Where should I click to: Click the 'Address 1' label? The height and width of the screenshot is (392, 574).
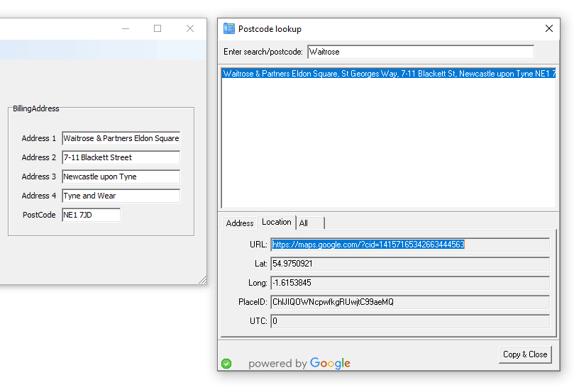click(x=39, y=138)
